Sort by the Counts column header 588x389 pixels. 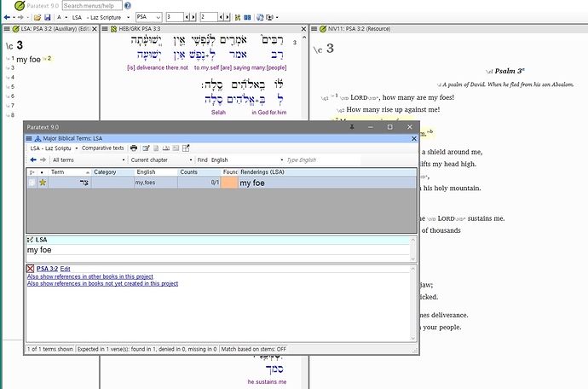199,172
